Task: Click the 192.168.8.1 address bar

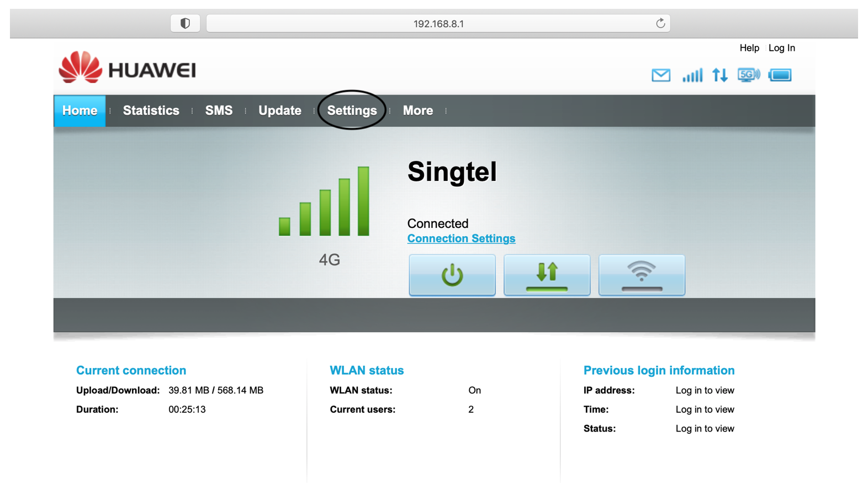Action: click(x=438, y=23)
